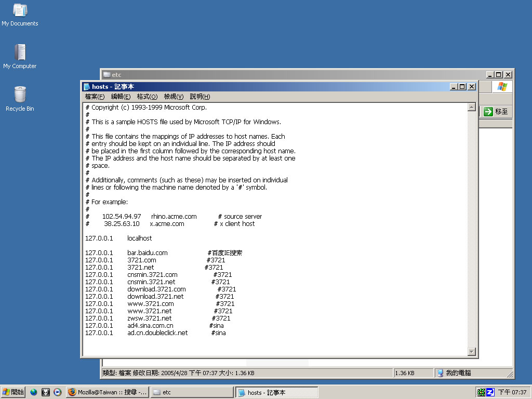Image resolution: width=532 pixels, height=399 pixels.
Task: Click scroll up arrow in Notepad
Action: tap(471, 107)
